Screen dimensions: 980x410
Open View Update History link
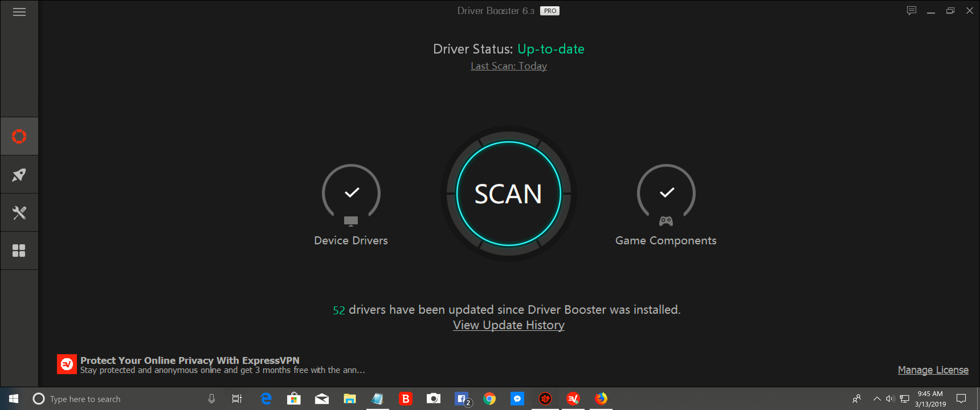509,325
